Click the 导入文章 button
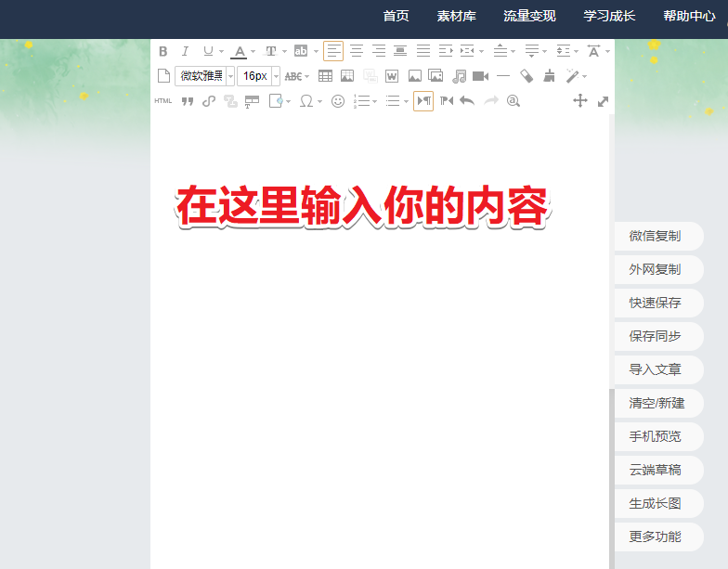 point(659,369)
